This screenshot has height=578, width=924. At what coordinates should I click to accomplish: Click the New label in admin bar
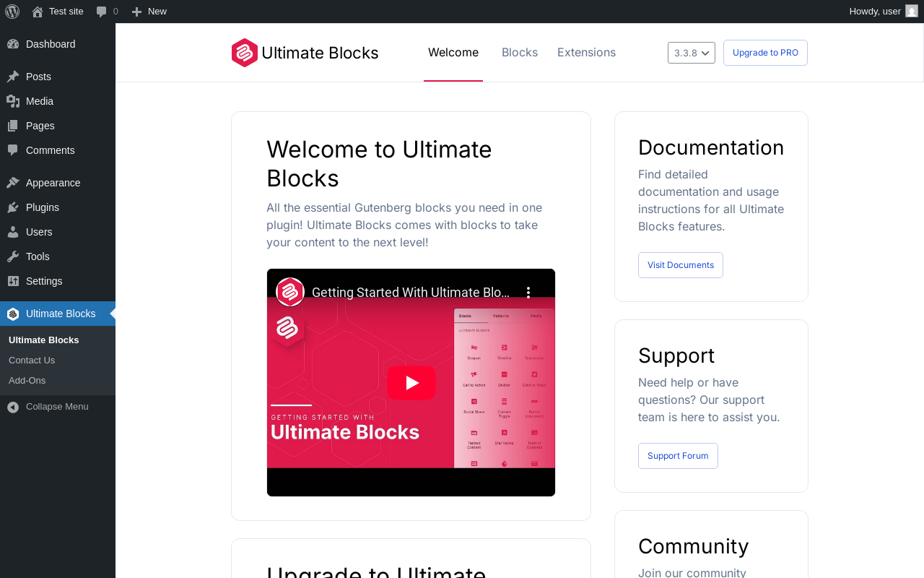click(x=157, y=12)
